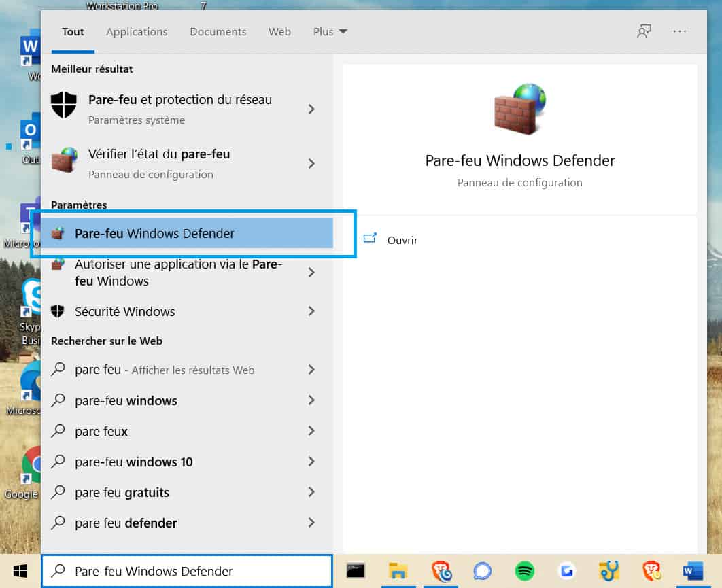This screenshot has height=588, width=722.
Task: Expand arrow for pare-feu windows 10 suggestion
Action: [311, 462]
